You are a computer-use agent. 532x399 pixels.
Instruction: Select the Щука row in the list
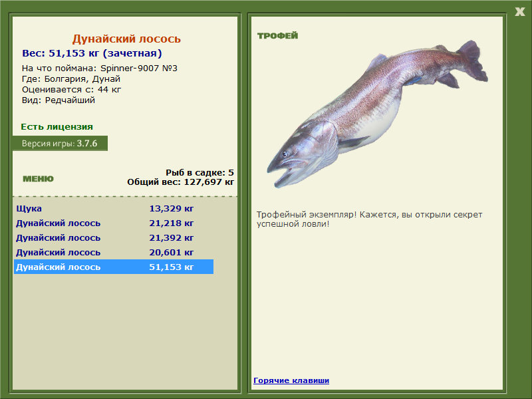point(114,208)
